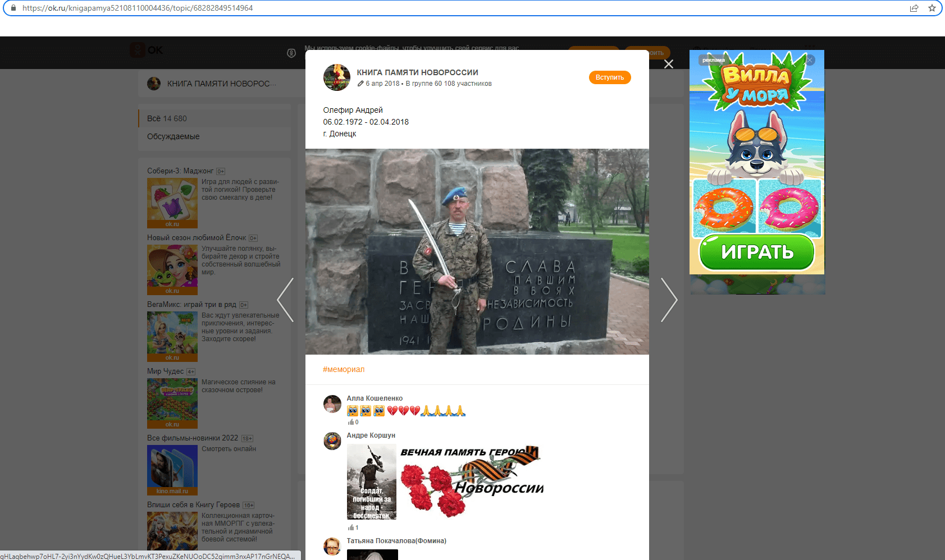This screenshot has width=945, height=560.
Task: Open the Мир Чудес ad title
Action: 165,371
